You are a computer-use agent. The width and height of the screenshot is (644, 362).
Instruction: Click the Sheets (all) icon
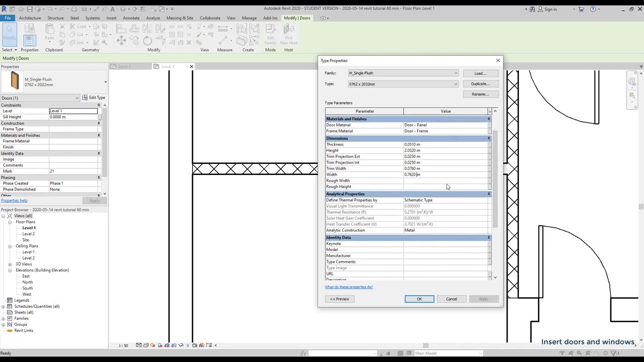(10, 312)
